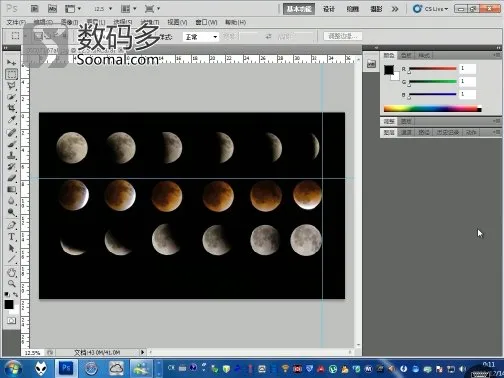The width and height of the screenshot is (504, 378).
Task: Select the Zoom tool in toolbox
Action: pos(11,284)
